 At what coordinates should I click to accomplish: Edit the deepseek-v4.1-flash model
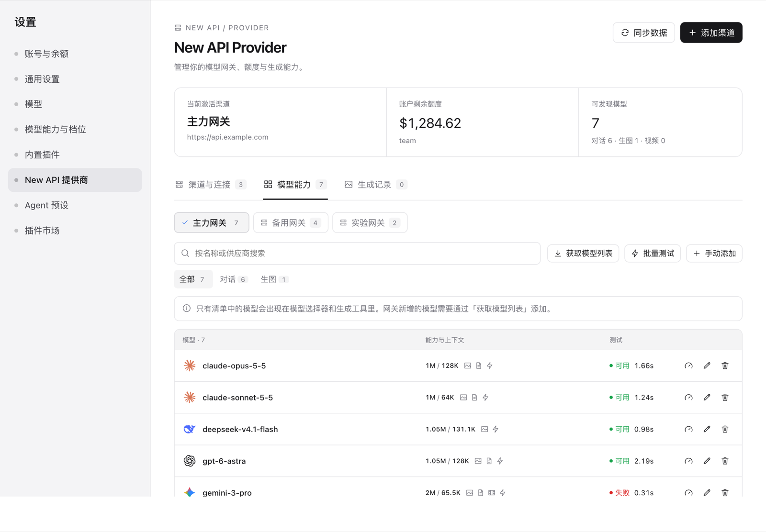pos(707,429)
